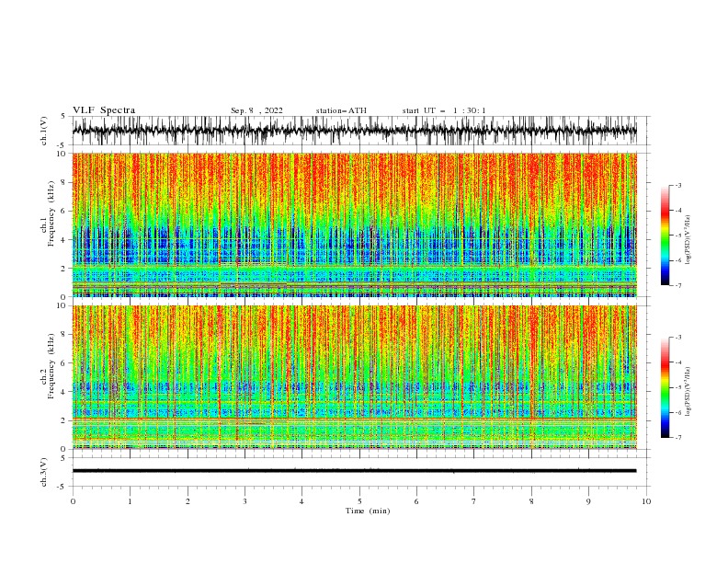Click the ch.2 color bar "log(PSD)(V²/Hz)" label

(x=688, y=392)
